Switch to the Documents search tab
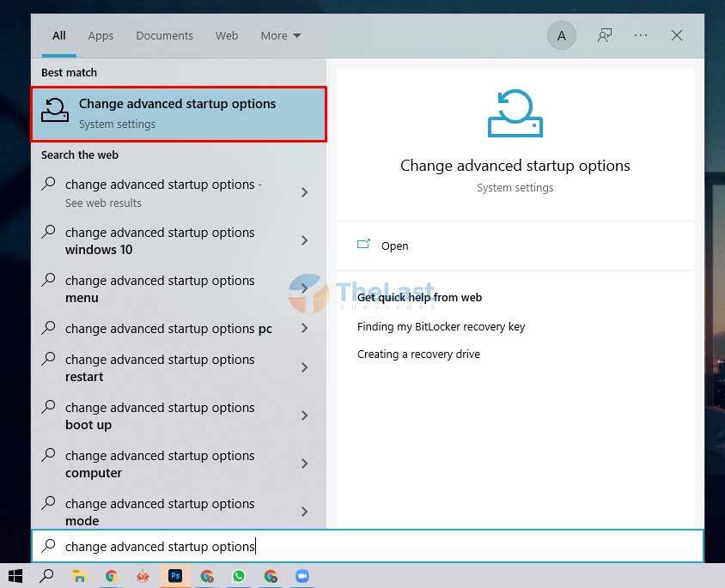This screenshot has height=588, width=725. [x=164, y=35]
